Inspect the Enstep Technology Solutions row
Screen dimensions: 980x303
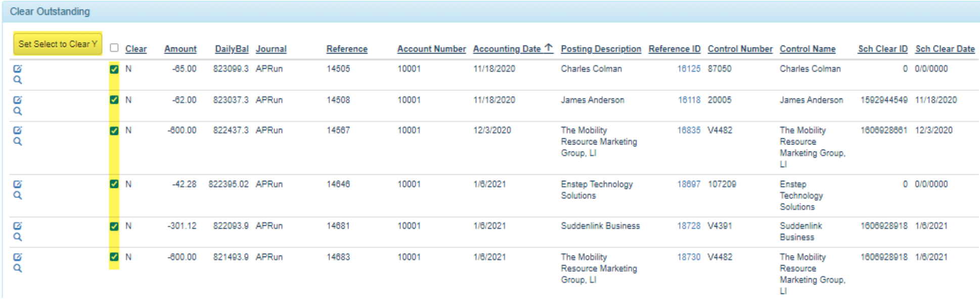coord(18,195)
